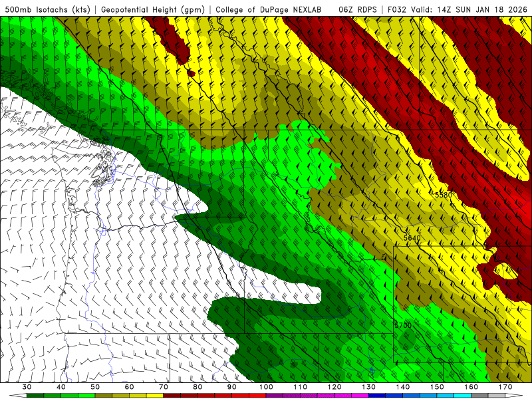
Task: Click the '06Z RDPS' model run label
Action: pyautogui.click(x=358, y=9)
